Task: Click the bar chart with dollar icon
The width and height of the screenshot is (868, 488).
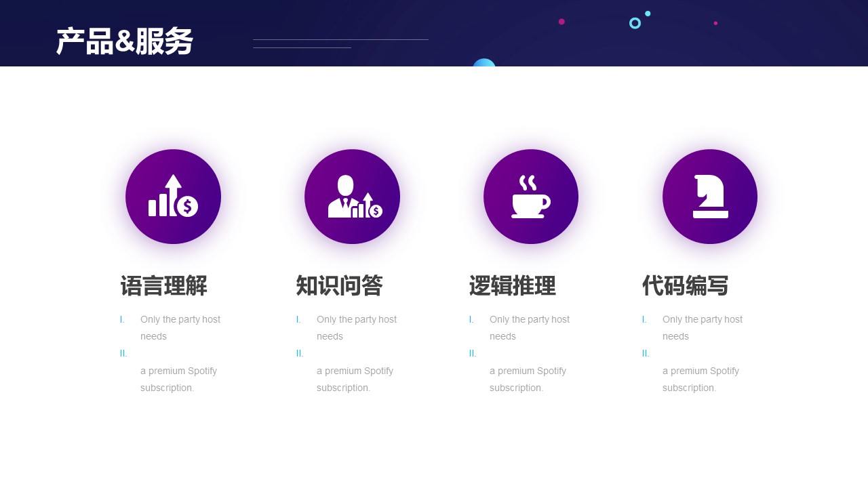Action: (x=173, y=196)
